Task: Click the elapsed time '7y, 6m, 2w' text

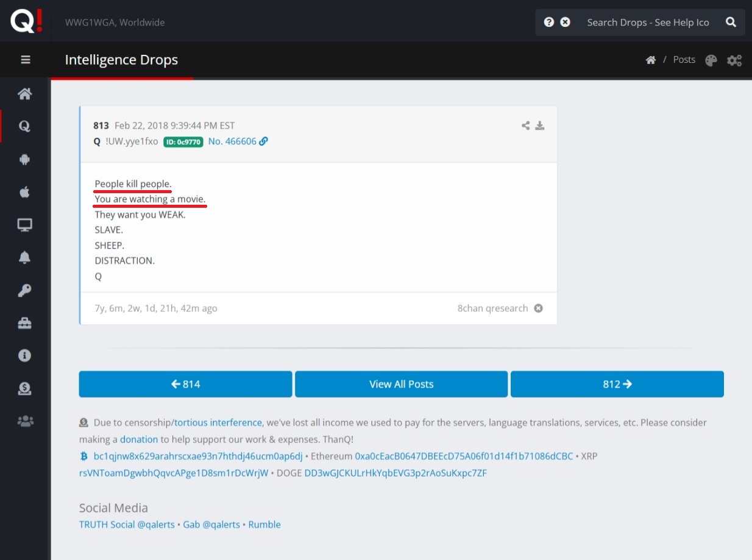Action: click(156, 308)
